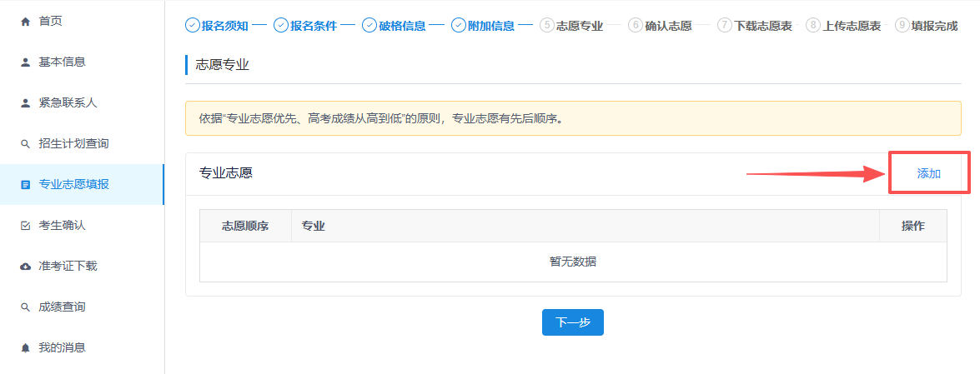Open the 破格信息 step
Image resolution: width=980 pixels, height=374 pixels.
tap(394, 25)
